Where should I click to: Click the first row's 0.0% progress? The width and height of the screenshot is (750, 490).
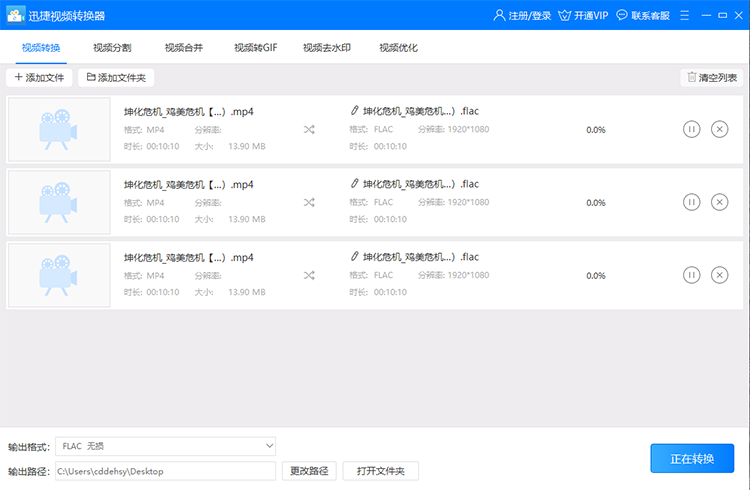(x=596, y=130)
